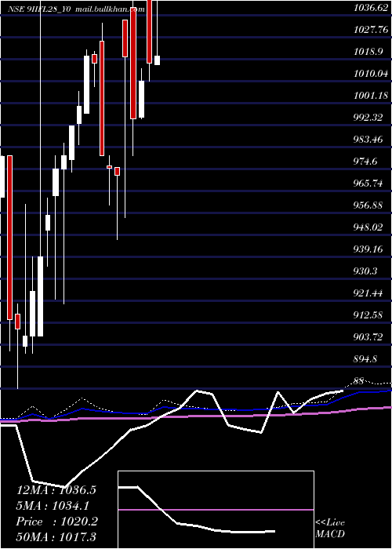Click the 50MA : 1017.3 readout
The width and height of the screenshot is (392, 549).
pos(56,537)
